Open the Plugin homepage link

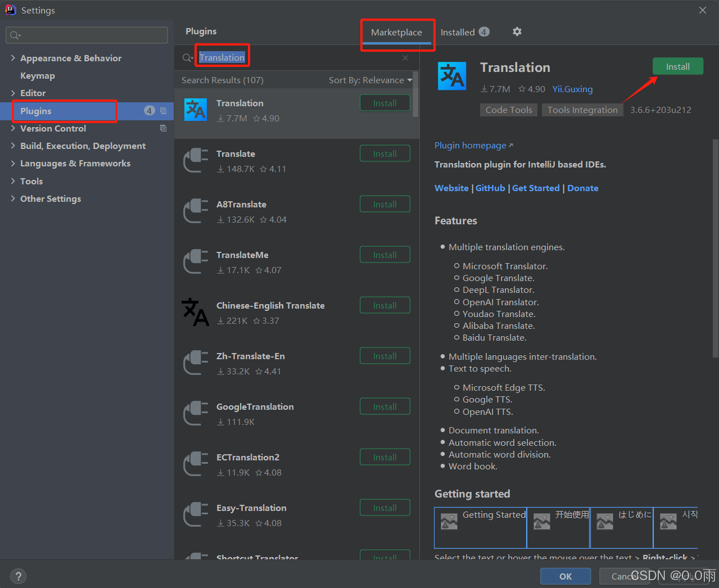(x=473, y=145)
